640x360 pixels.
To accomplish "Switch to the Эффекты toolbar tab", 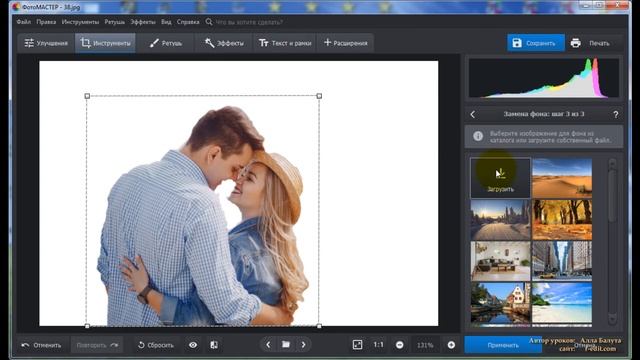I will click(x=224, y=43).
